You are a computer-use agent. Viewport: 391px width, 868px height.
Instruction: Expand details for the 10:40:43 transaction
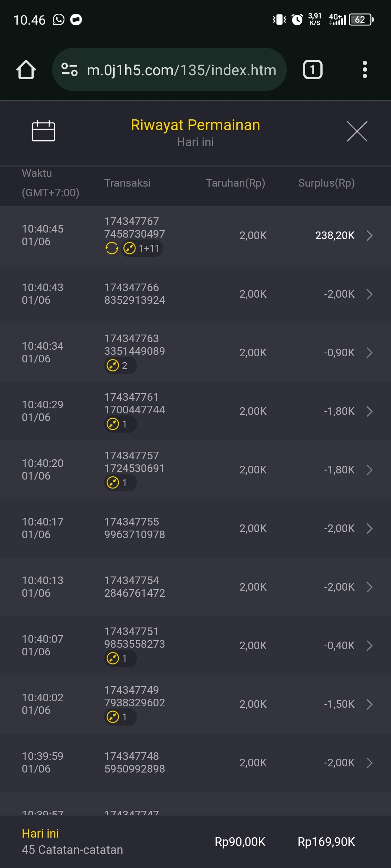pos(369,294)
